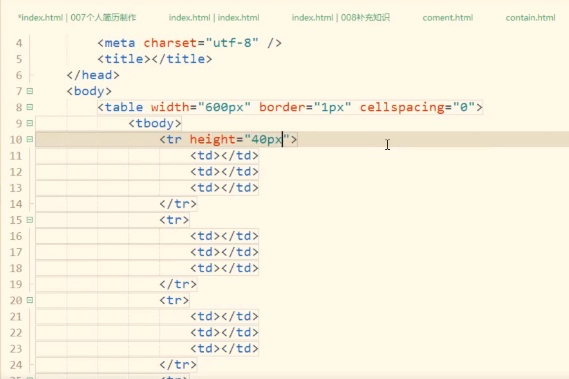The height and width of the screenshot is (379, 569).
Task: Click the td element on line 16
Action: pos(224,236)
